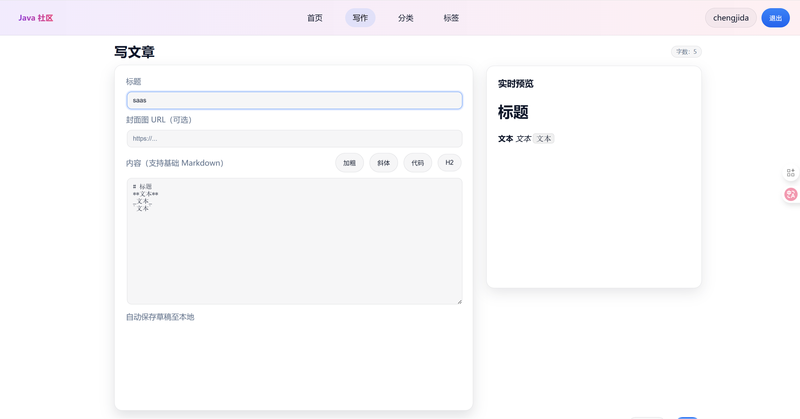Click the Java 社区 site logo
Viewport: 800px width, 419px height.
pos(36,18)
